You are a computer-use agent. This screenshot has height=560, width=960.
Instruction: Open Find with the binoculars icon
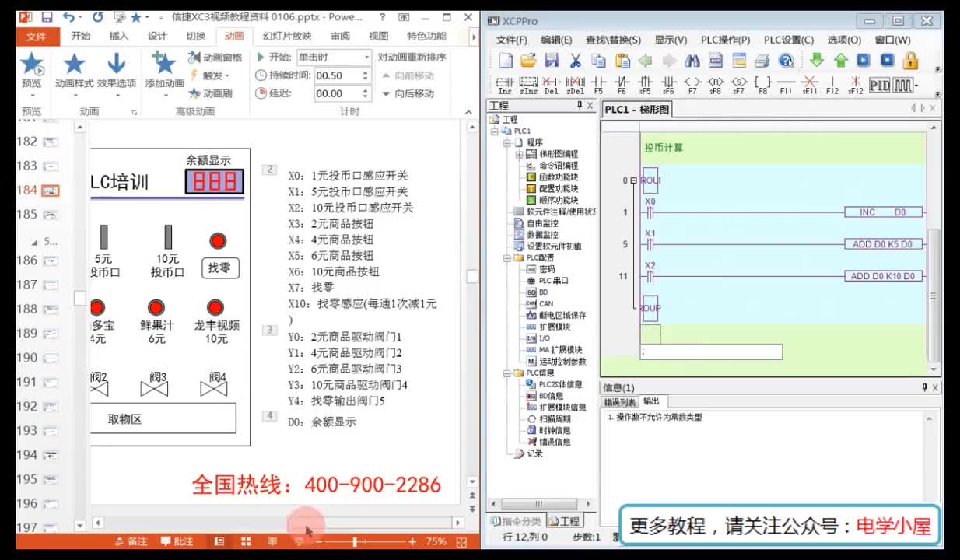tap(692, 61)
